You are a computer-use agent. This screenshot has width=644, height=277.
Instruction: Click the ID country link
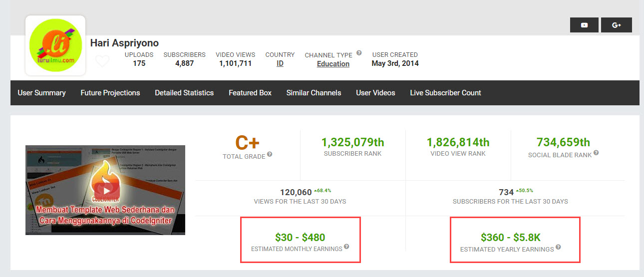pyautogui.click(x=280, y=64)
